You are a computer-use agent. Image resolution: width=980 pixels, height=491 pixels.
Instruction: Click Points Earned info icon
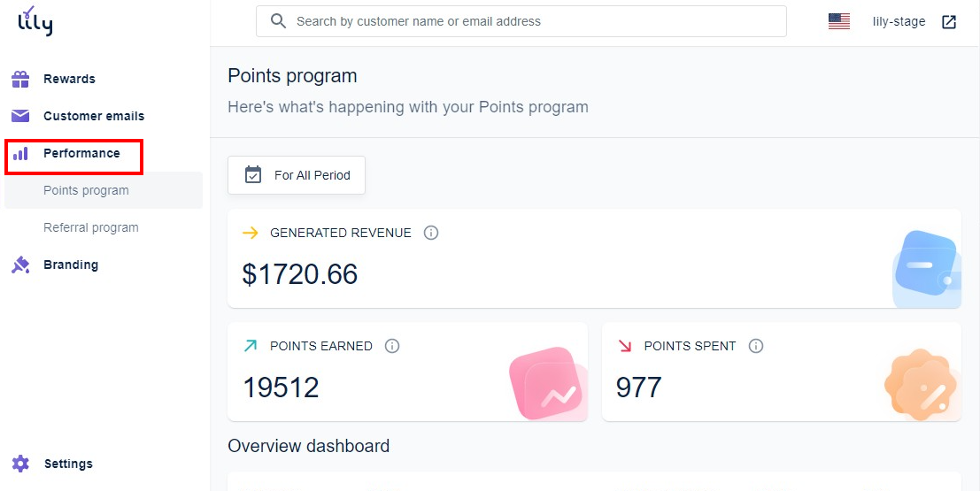tap(392, 346)
